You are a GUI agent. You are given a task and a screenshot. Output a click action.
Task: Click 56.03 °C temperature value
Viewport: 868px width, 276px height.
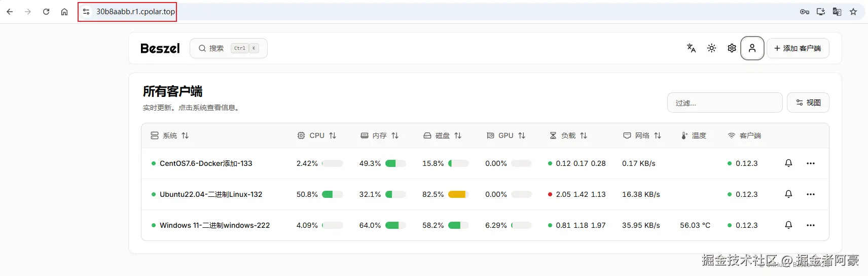click(695, 225)
